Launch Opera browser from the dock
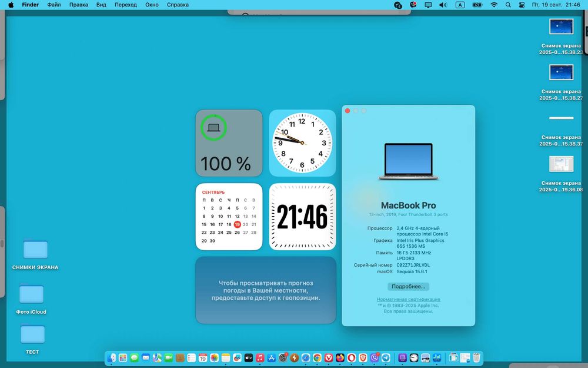 (352, 358)
